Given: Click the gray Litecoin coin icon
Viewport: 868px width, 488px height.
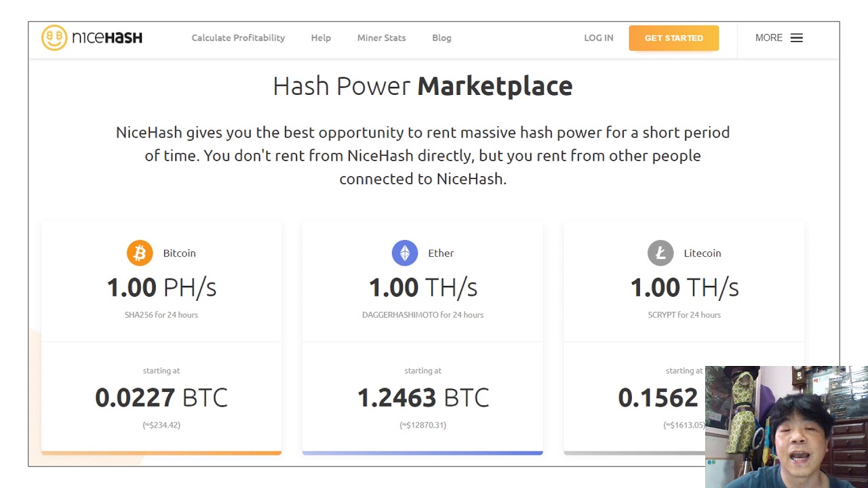Looking at the screenshot, I should pos(660,253).
